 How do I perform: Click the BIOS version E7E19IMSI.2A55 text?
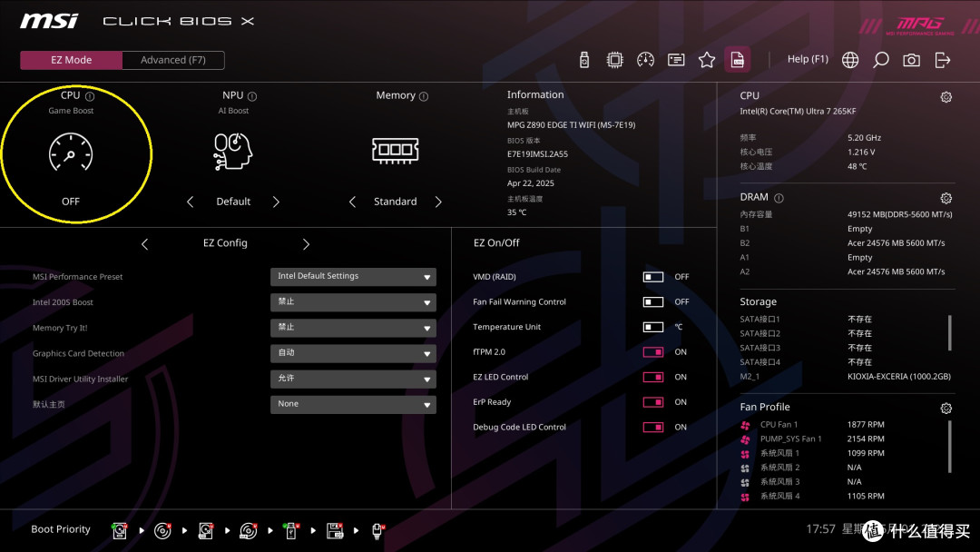point(537,153)
